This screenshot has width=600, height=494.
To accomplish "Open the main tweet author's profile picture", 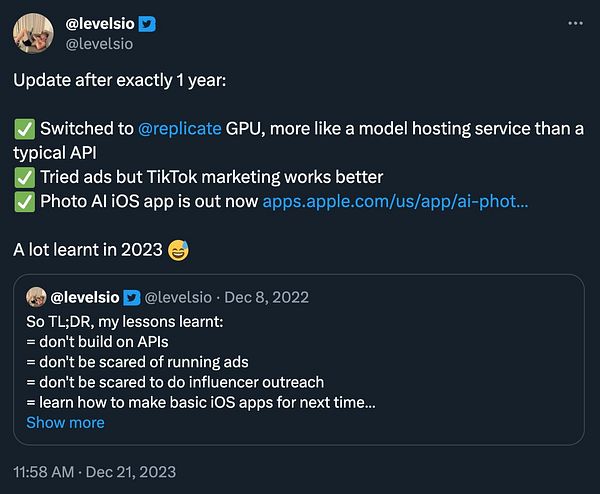I will tap(31, 33).
